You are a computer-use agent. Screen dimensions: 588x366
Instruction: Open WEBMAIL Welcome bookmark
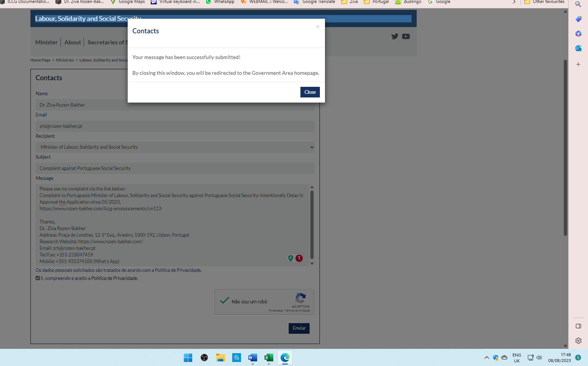pyautogui.click(x=264, y=2)
